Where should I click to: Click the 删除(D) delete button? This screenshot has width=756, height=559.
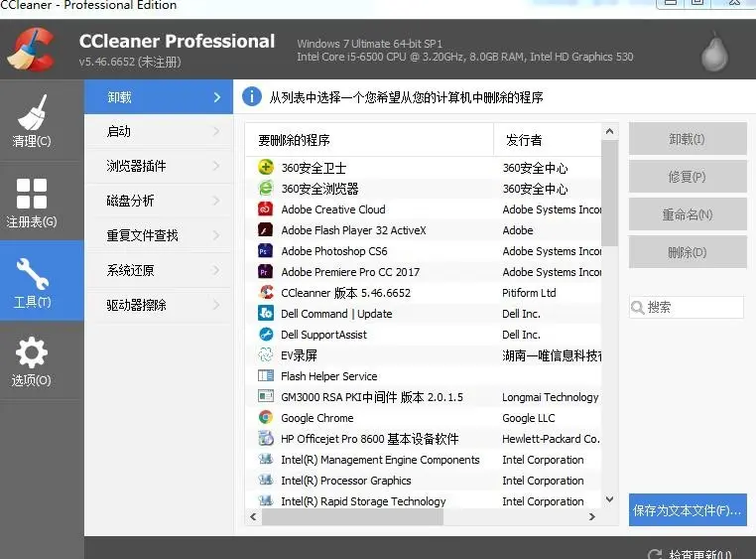click(688, 252)
